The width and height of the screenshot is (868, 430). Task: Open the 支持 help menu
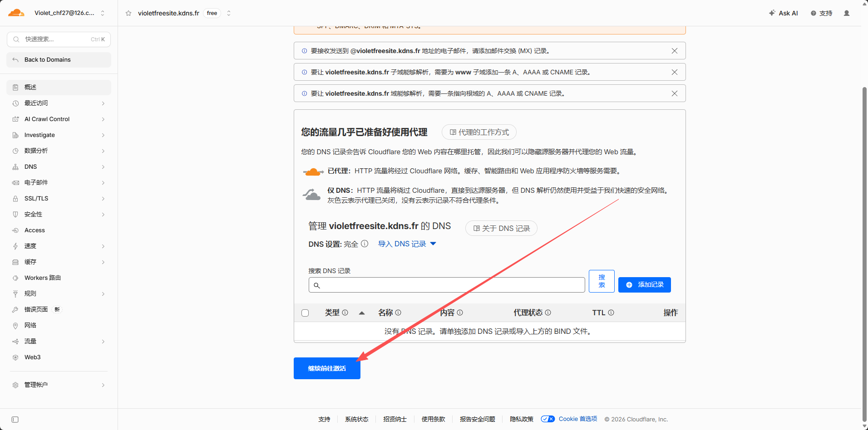coord(822,13)
